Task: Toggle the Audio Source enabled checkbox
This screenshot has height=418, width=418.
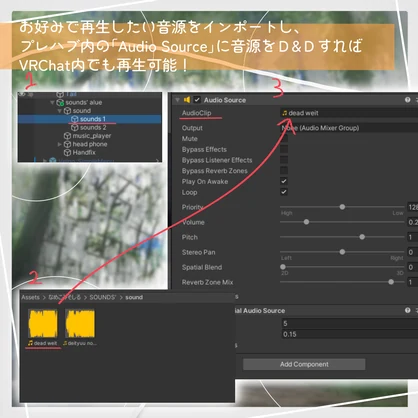Action: pyautogui.click(x=197, y=100)
